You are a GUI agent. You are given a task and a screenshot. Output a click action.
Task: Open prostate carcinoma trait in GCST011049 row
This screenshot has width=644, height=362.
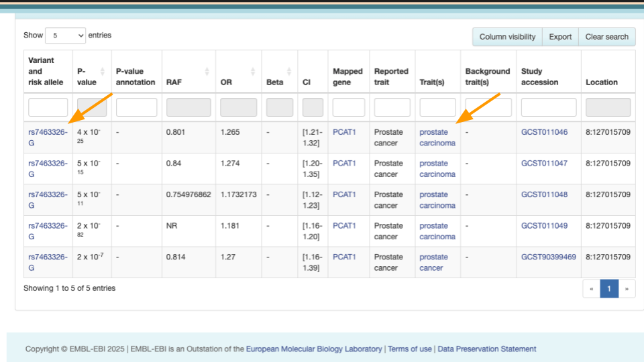tap(437, 231)
